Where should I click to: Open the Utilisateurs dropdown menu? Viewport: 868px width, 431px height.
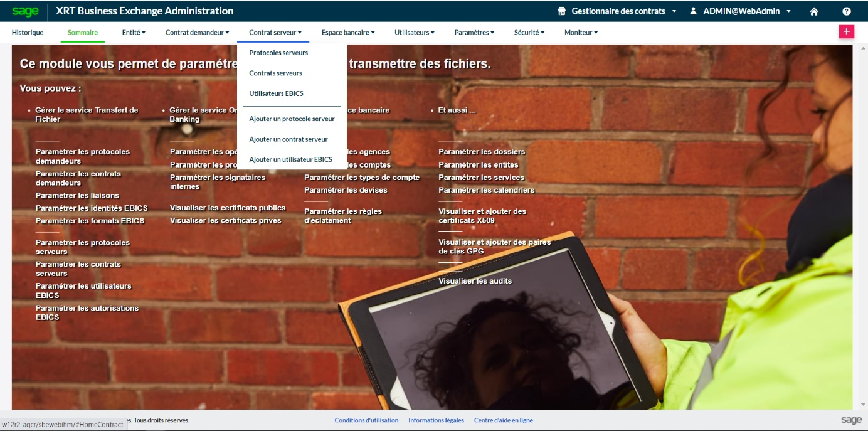pos(415,32)
